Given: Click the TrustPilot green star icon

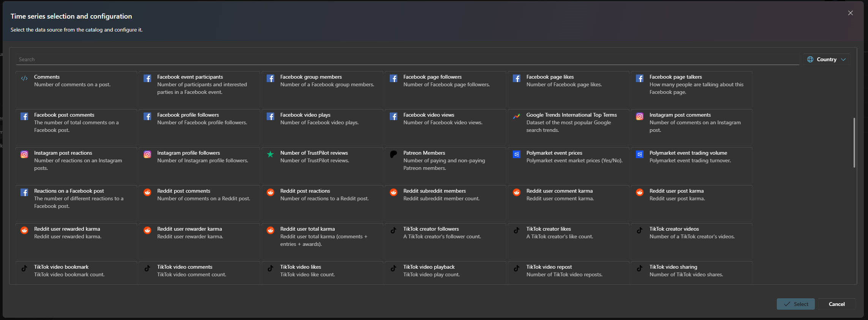Looking at the screenshot, I should tap(270, 154).
